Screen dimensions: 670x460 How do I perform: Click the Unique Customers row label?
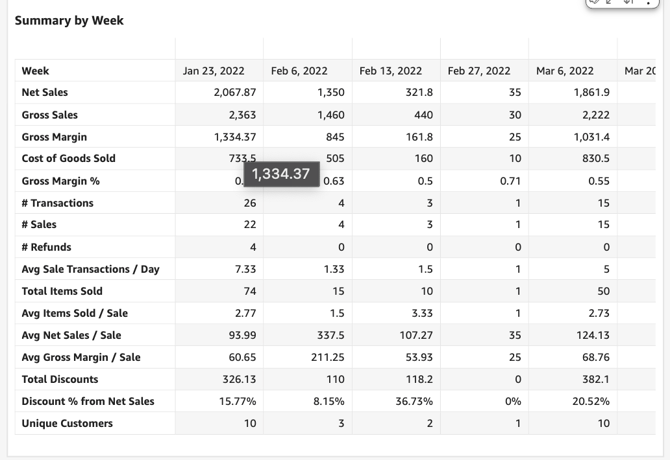point(67,423)
